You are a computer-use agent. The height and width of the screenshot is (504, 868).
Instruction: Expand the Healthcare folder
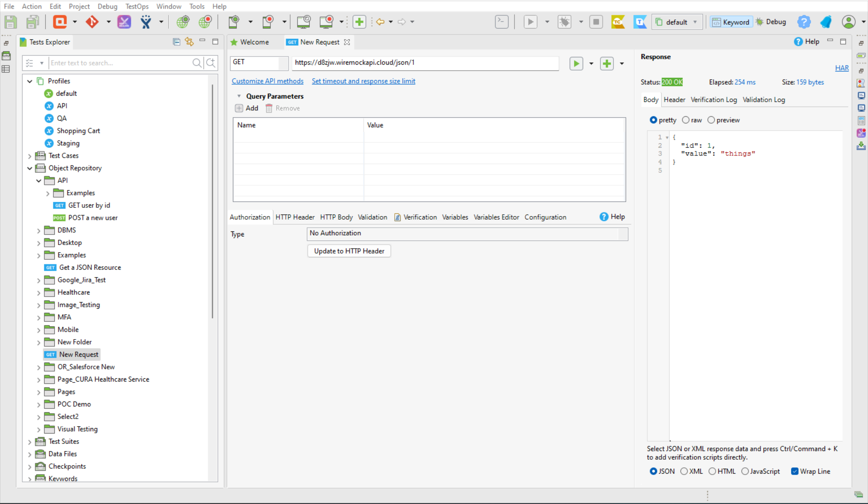(x=39, y=293)
